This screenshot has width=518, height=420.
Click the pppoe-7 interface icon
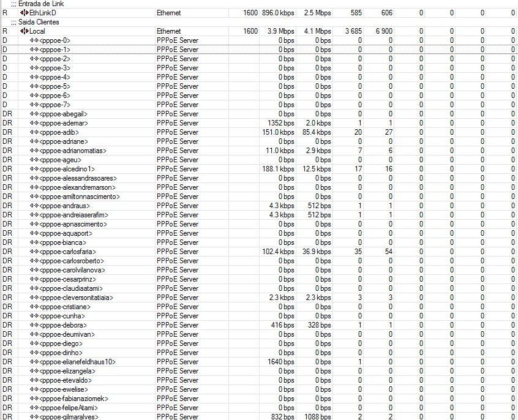[34, 105]
